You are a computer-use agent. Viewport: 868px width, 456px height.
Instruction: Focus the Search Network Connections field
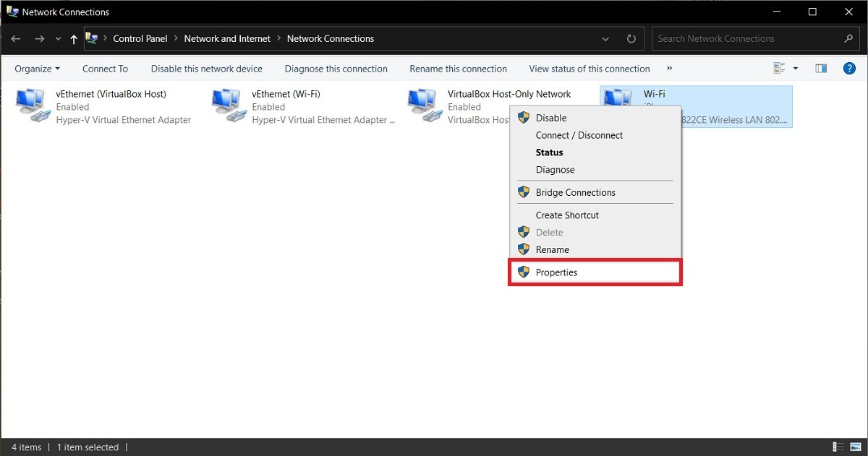pos(754,39)
